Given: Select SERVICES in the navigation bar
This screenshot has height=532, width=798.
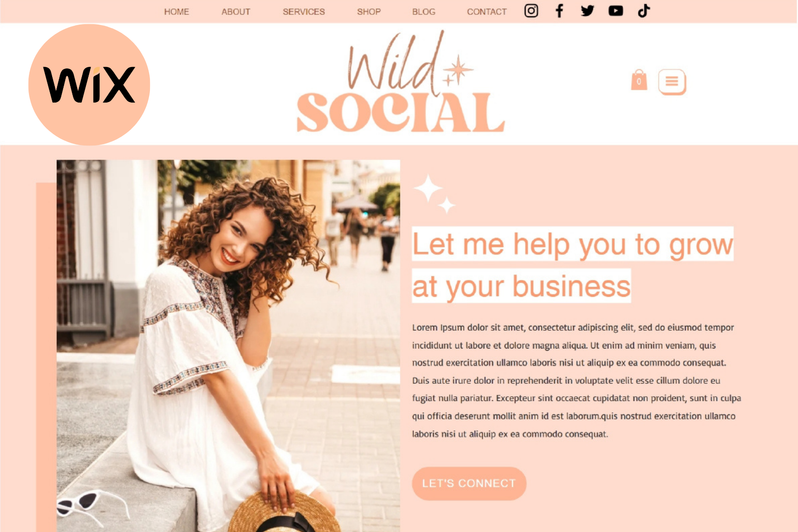Looking at the screenshot, I should pyautogui.click(x=304, y=12).
